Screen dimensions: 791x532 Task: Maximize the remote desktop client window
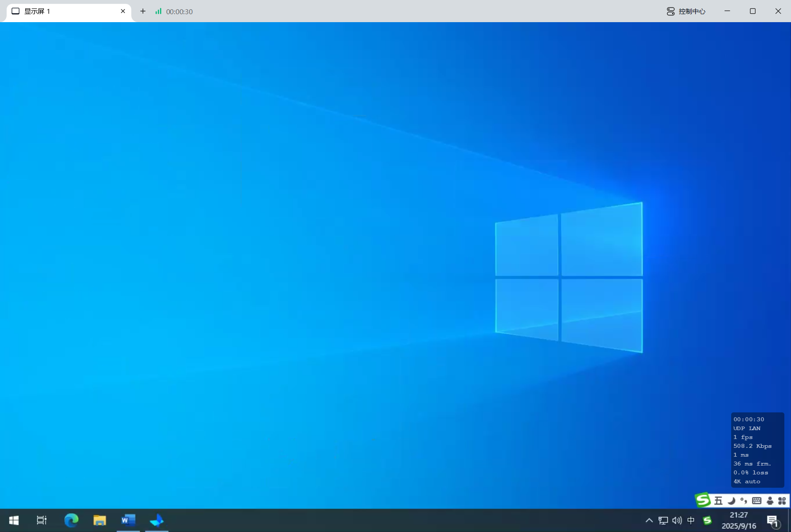click(752, 11)
